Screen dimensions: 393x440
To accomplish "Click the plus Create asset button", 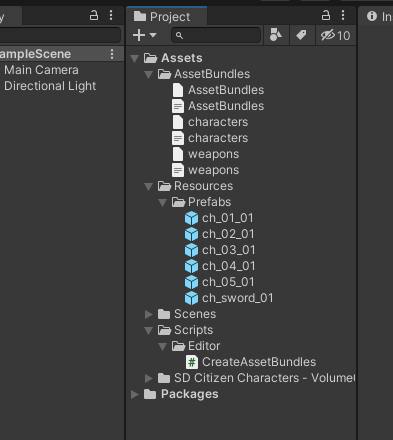I will click(x=139, y=35).
